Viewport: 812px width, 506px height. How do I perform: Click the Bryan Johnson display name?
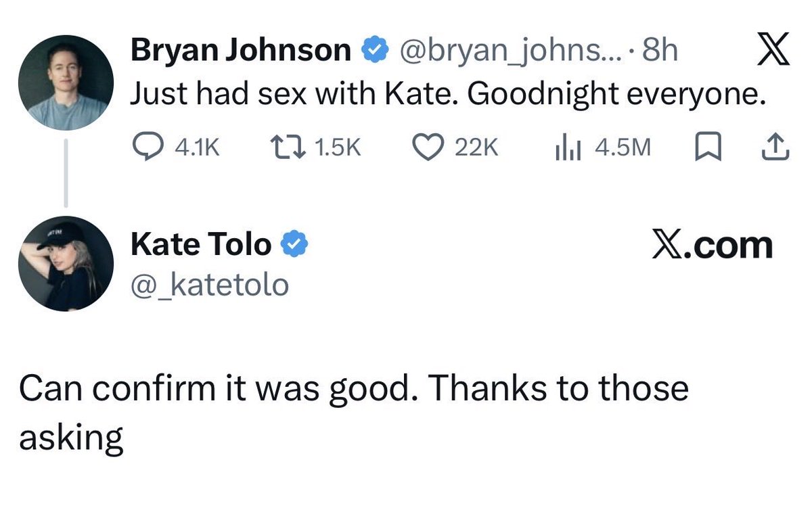click(241, 51)
